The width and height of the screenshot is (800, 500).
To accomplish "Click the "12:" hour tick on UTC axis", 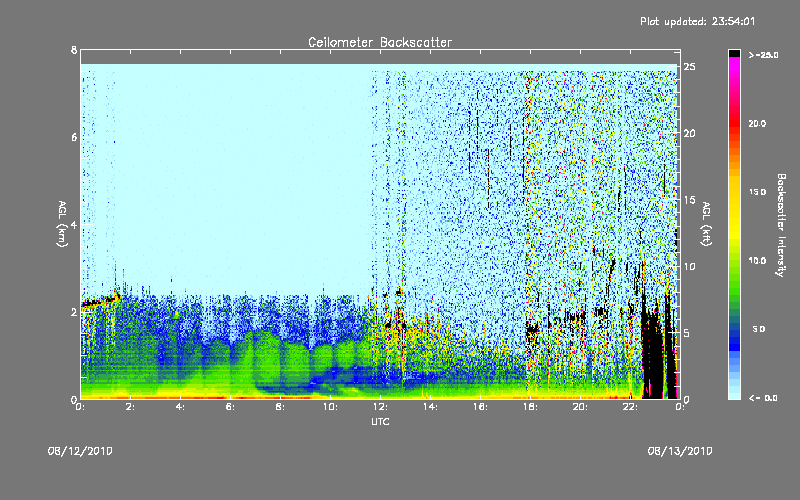I will [x=380, y=407].
